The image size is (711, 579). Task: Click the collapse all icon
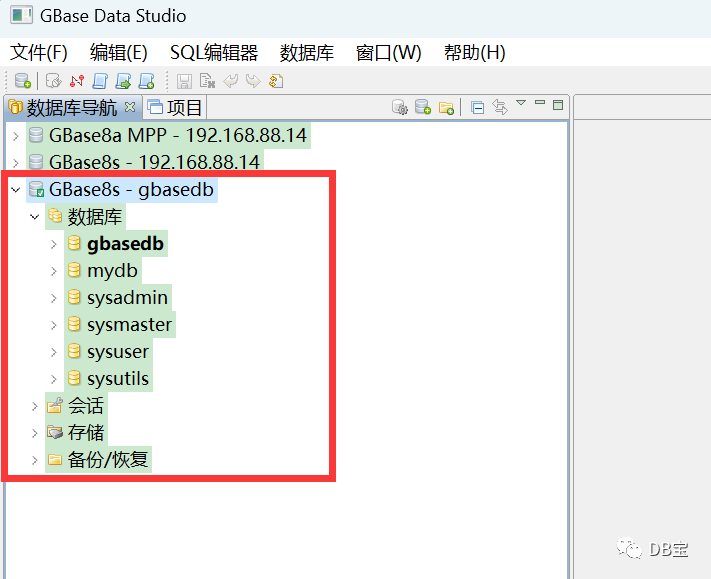pos(477,107)
